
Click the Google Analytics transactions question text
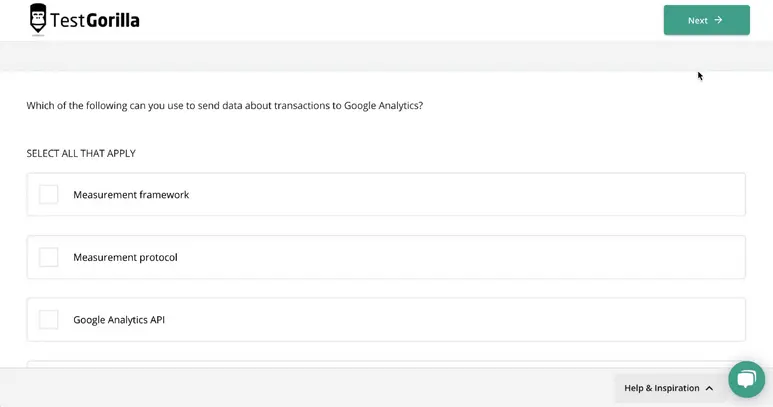click(224, 105)
